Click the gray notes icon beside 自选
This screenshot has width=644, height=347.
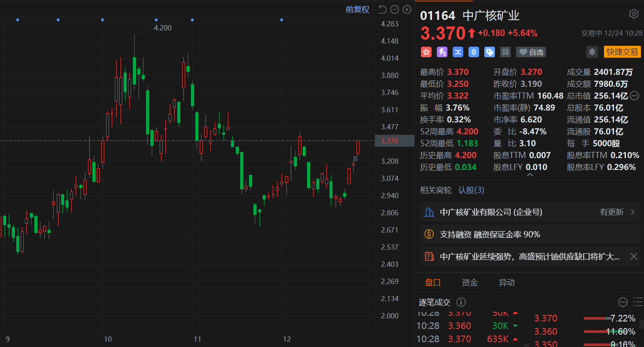tap(505, 52)
